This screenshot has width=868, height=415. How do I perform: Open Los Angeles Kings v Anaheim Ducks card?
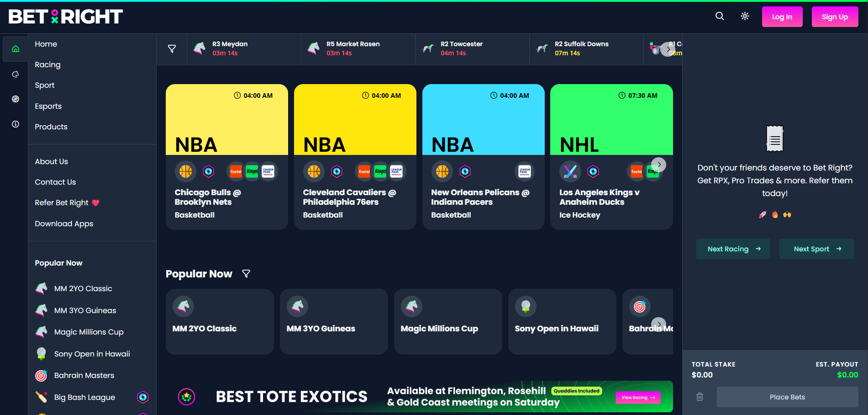coord(611,157)
